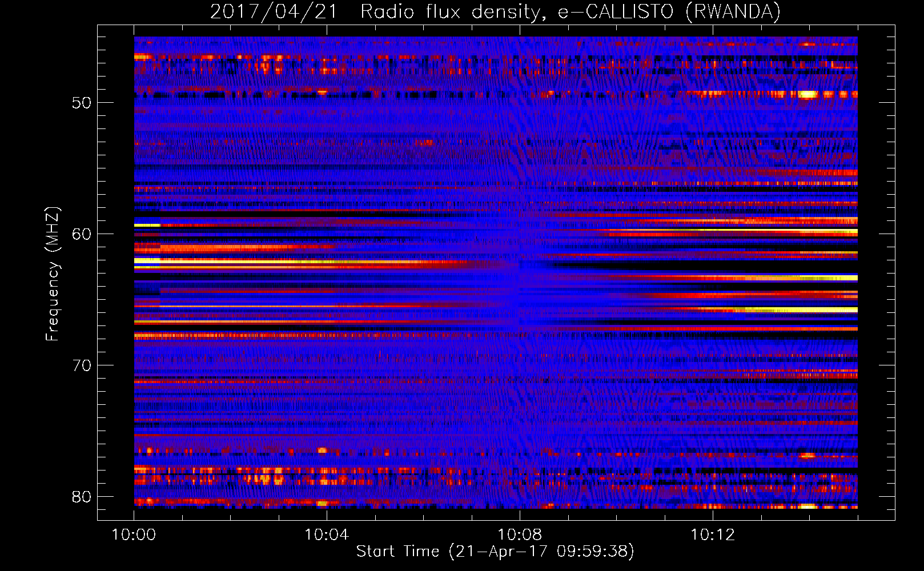
Task: Click the '10:04' time tick label
Action: [x=327, y=534]
